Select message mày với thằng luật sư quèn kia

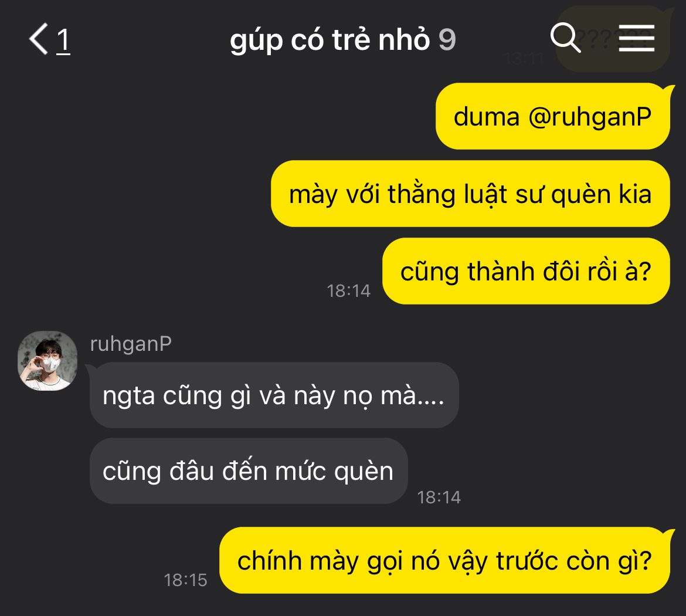[470, 194]
